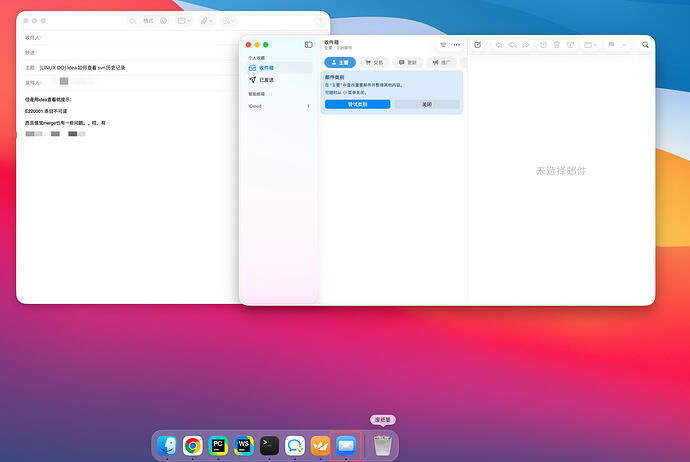Click the body line "E220001: 条目不可读"
This screenshot has height=462, width=690.
[46, 111]
